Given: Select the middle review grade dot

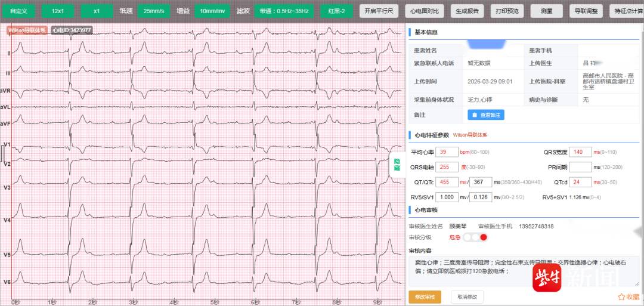Looking at the screenshot, I should (475, 237).
